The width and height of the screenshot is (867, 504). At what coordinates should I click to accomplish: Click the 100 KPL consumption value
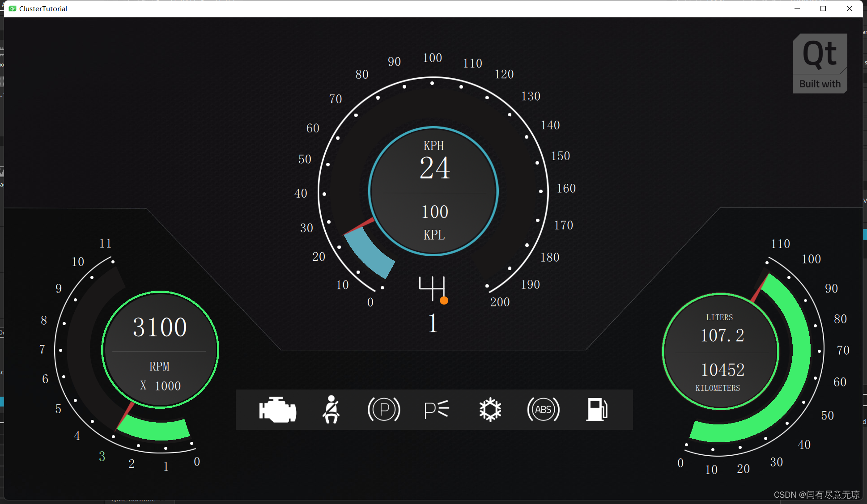(x=434, y=212)
